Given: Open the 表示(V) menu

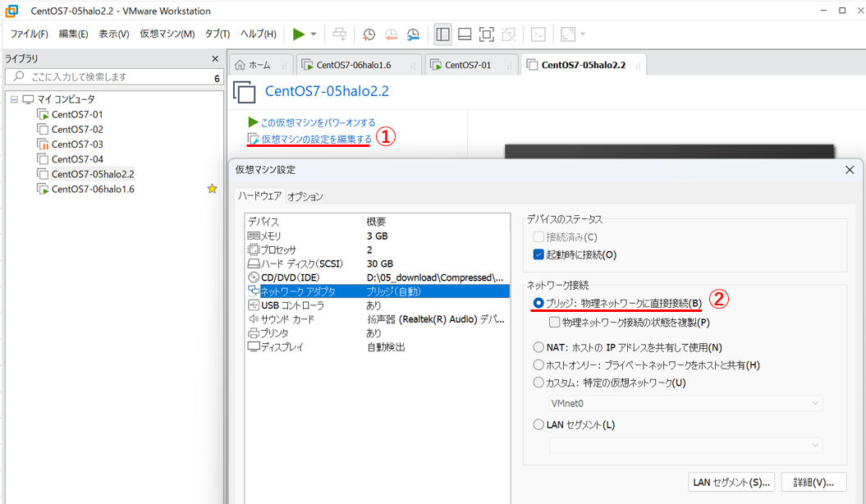Looking at the screenshot, I should click(114, 34).
